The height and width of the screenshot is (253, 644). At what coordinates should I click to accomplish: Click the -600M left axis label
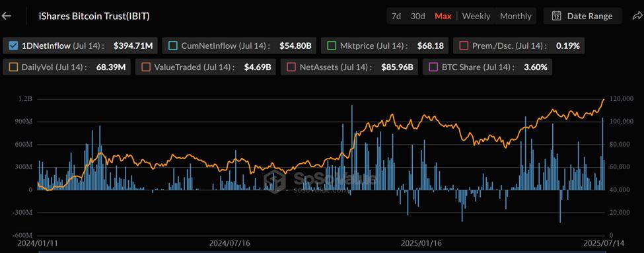pyautogui.click(x=22, y=235)
